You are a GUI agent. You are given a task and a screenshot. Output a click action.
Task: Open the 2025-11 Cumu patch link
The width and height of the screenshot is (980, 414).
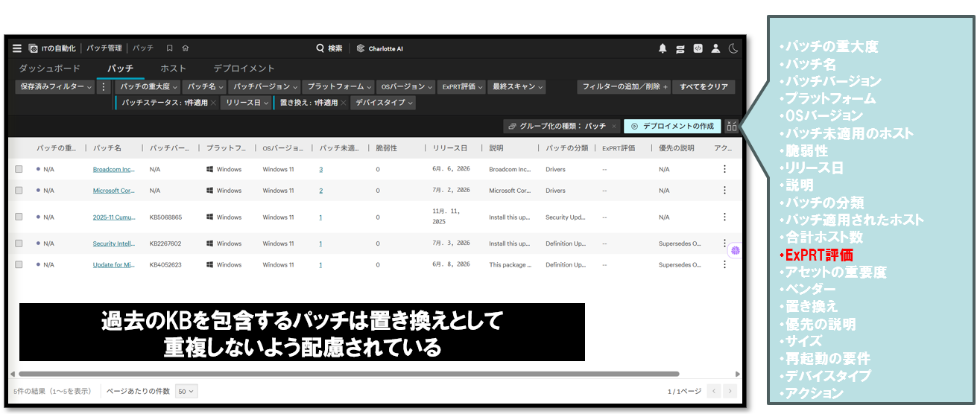point(114,217)
